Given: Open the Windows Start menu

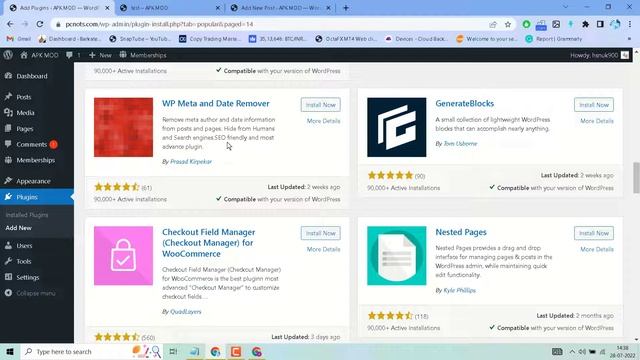Looking at the screenshot, I should click(10, 351).
